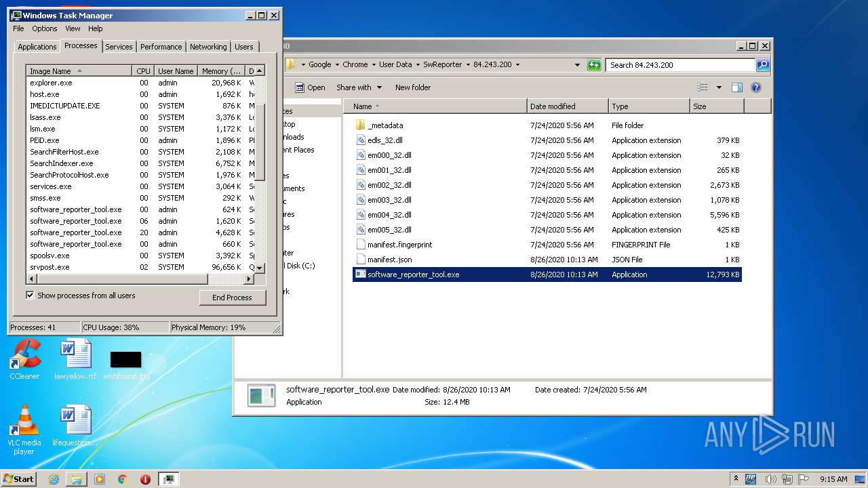The height and width of the screenshot is (488, 868).
Task: Select the em003_32.dll file icon
Action: [361, 200]
